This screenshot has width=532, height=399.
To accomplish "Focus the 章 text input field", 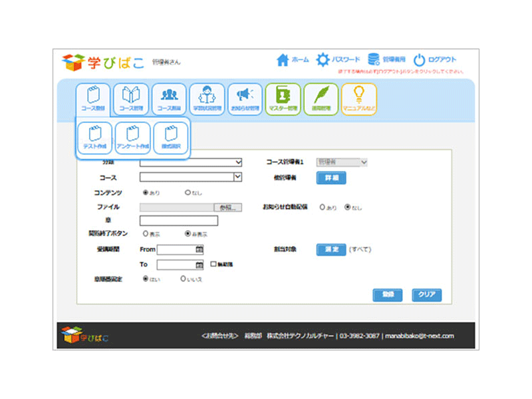I will (x=179, y=221).
